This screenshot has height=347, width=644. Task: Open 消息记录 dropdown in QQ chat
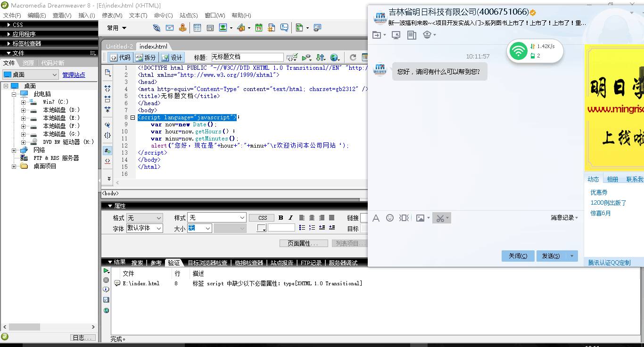pyautogui.click(x=564, y=218)
